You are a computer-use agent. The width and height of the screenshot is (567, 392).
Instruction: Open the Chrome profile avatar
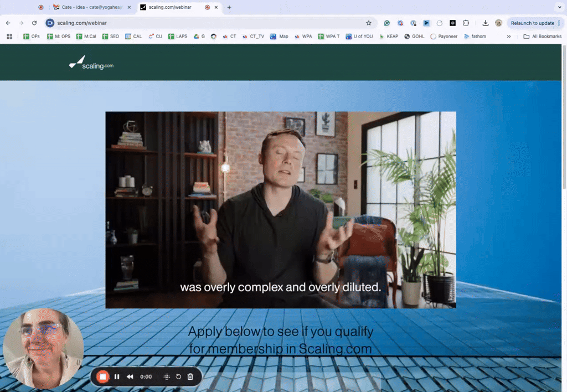[x=498, y=23]
